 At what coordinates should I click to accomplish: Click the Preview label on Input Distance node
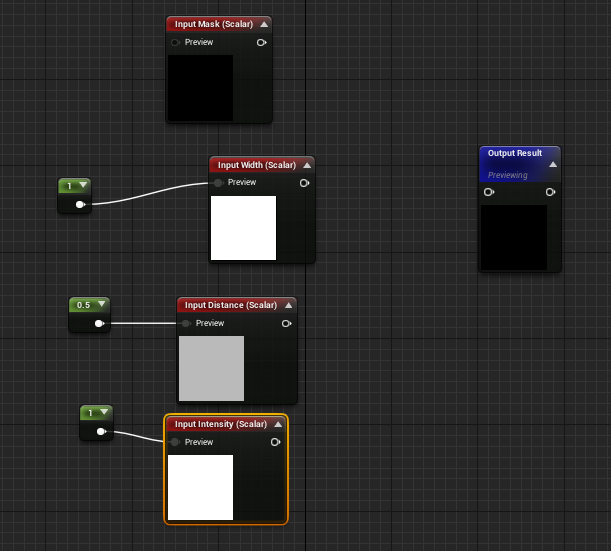(210, 323)
